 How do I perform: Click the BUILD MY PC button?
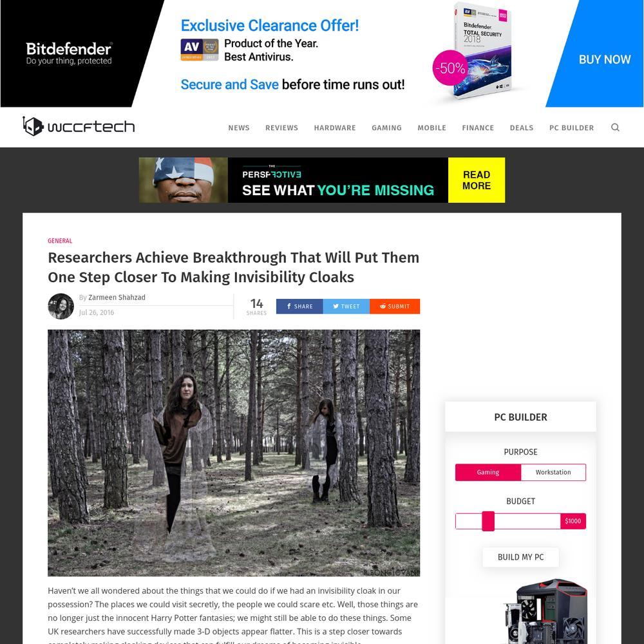pos(520,557)
